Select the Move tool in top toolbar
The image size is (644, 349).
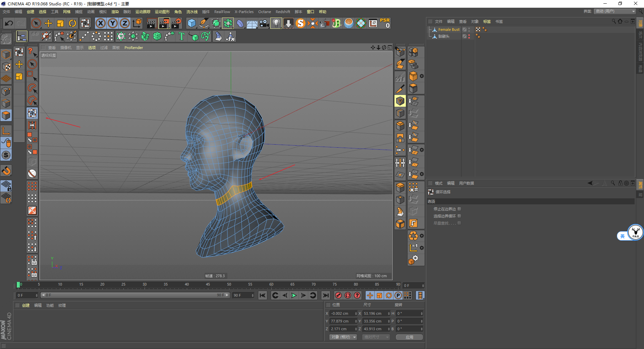tap(48, 23)
